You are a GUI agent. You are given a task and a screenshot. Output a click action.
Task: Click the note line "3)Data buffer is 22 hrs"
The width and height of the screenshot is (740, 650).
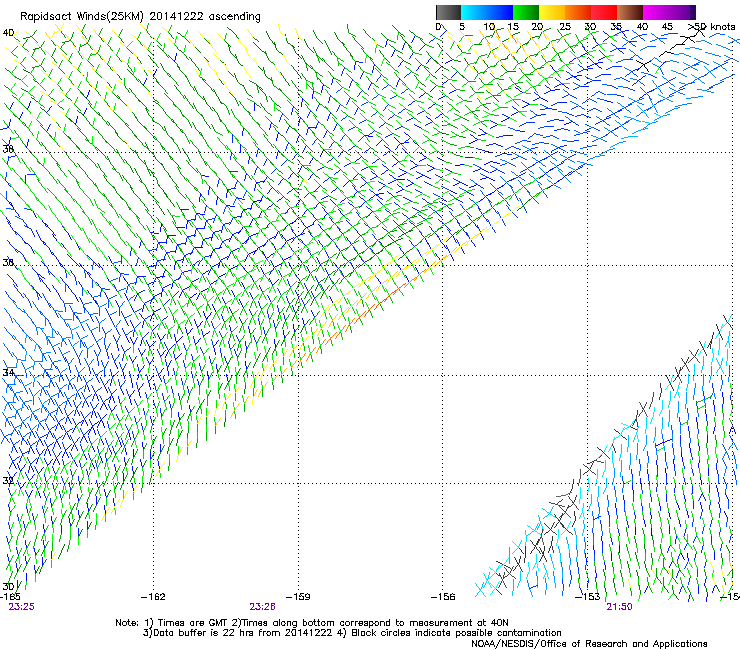click(352, 633)
